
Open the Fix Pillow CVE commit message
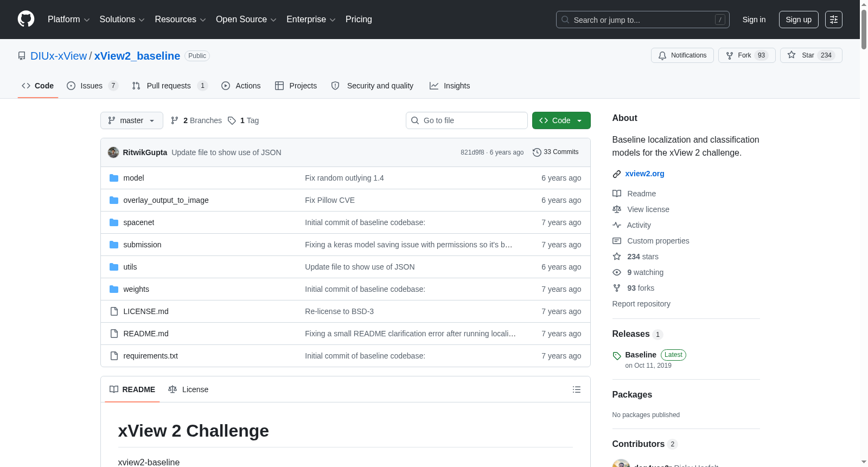point(330,200)
